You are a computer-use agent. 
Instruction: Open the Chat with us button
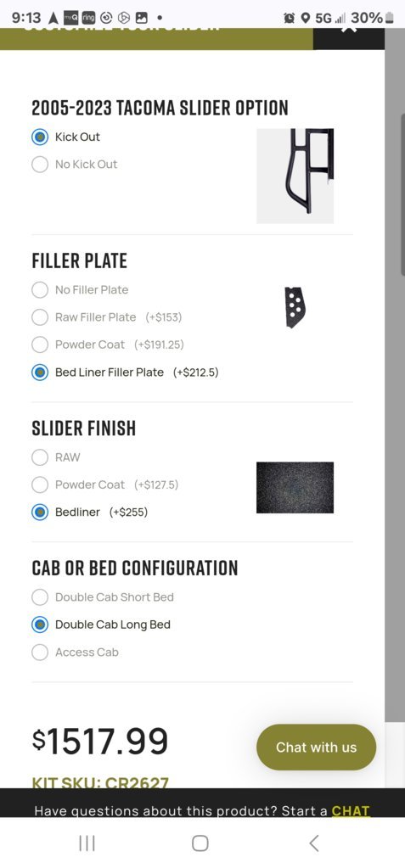coord(317,748)
